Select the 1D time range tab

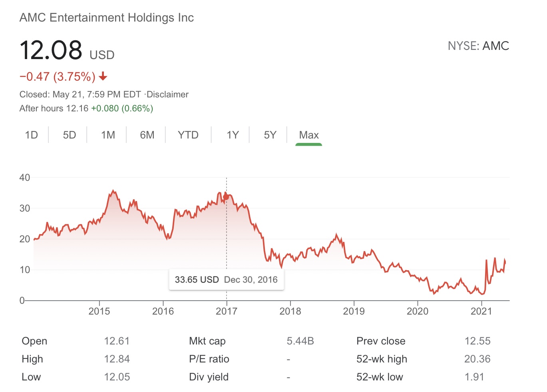[32, 135]
